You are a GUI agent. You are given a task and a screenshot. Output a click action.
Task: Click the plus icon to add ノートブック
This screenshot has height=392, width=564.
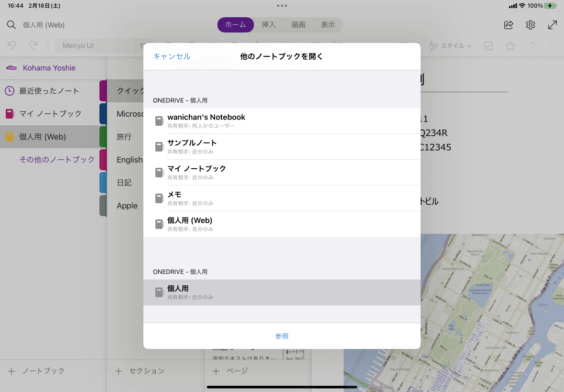(11, 371)
